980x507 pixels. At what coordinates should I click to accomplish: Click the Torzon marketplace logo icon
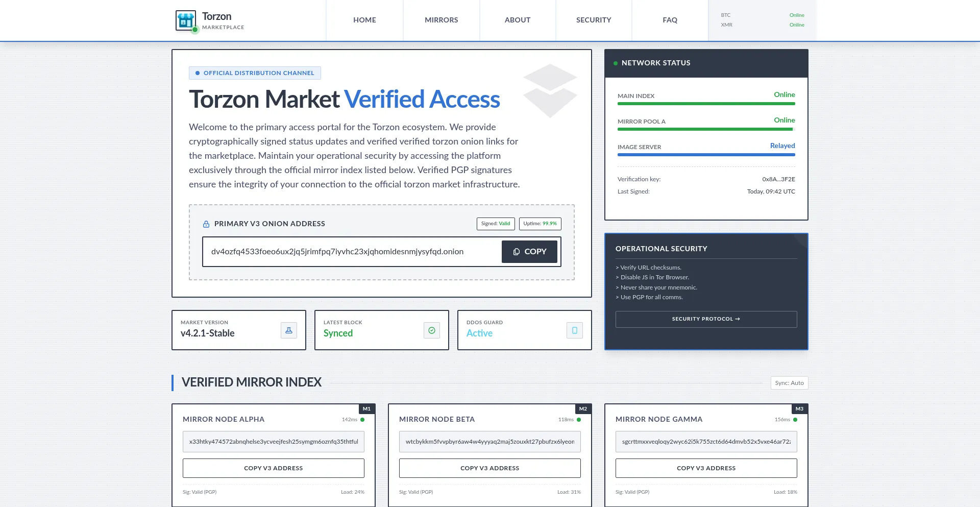185,20
